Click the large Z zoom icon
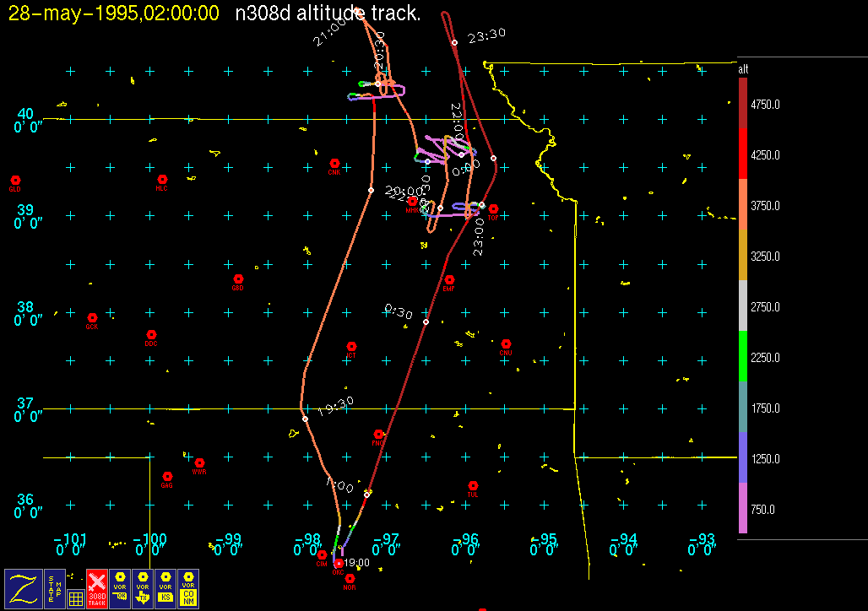This screenshot has width=868, height=611. tap(24, 589)
